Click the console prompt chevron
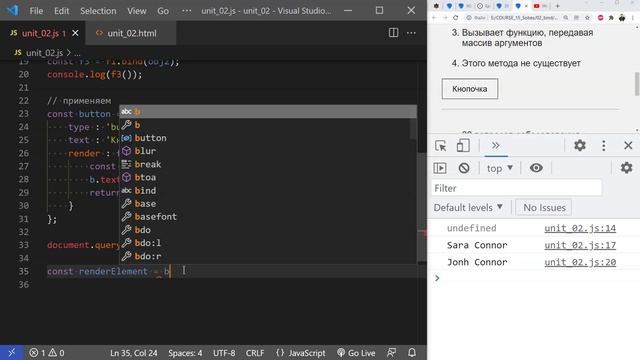Image resolution: width=640 pixels, height=360 pixels. (437, 278)
